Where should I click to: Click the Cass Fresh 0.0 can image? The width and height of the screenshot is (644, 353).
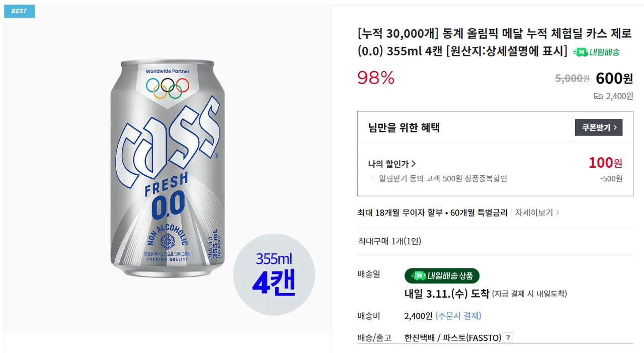point(168,171)
